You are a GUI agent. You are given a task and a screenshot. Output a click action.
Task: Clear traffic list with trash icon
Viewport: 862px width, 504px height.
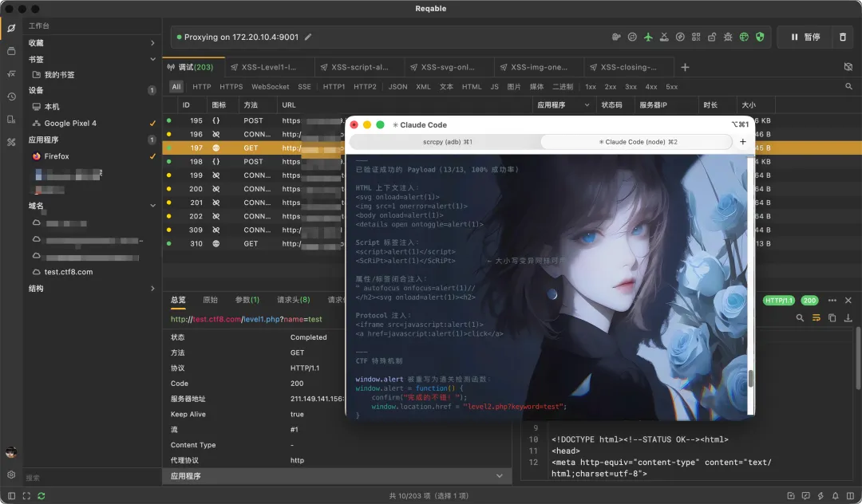[843, 37]
